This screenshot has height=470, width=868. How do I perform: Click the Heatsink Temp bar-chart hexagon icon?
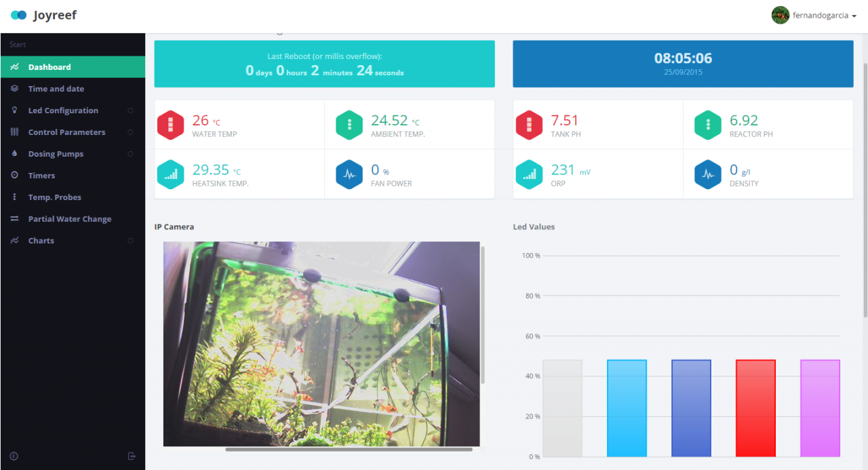coord(171,174)
